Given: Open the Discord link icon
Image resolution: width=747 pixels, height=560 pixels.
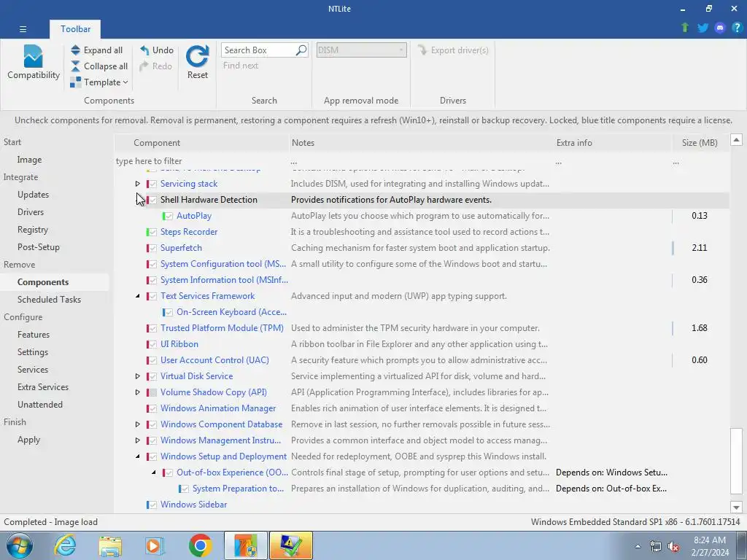Looking at the screenshot, I should tap(720, 28).
